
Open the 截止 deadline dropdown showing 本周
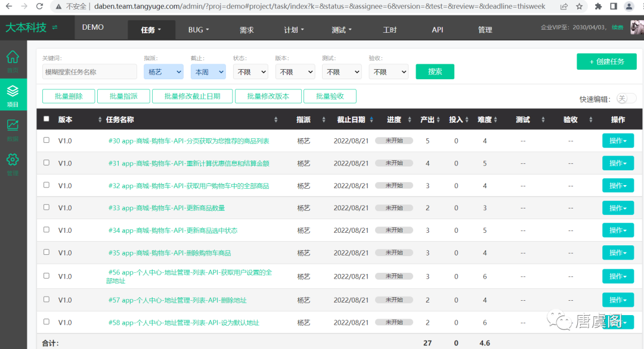point(209,71)
